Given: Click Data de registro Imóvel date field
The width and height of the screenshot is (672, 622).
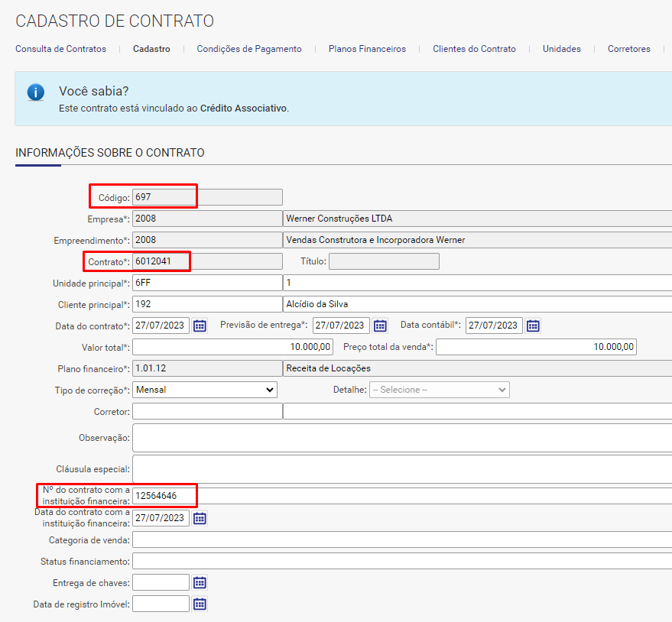Looking at the screenshot, I should coord(161,604).
